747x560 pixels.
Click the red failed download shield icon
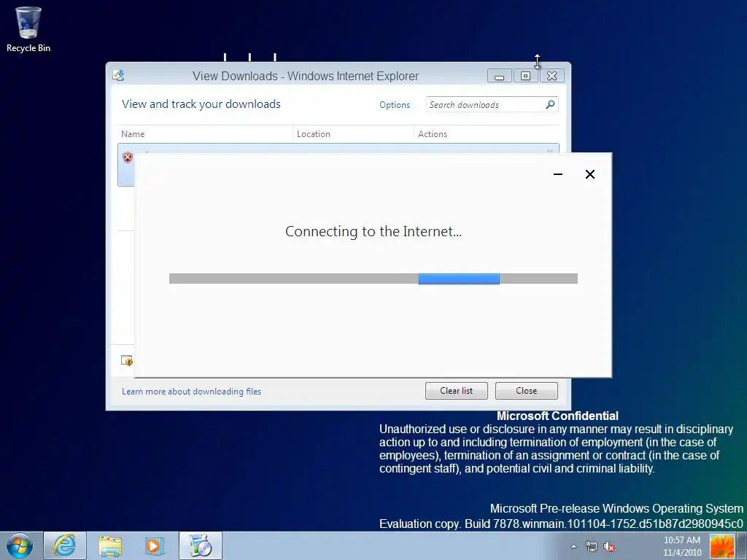point(128,157)
